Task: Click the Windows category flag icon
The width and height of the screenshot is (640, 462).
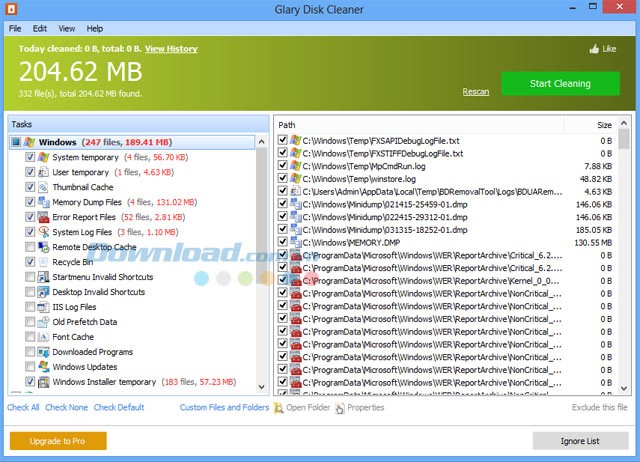Action: pyautogui.click(x=29, y=142)
